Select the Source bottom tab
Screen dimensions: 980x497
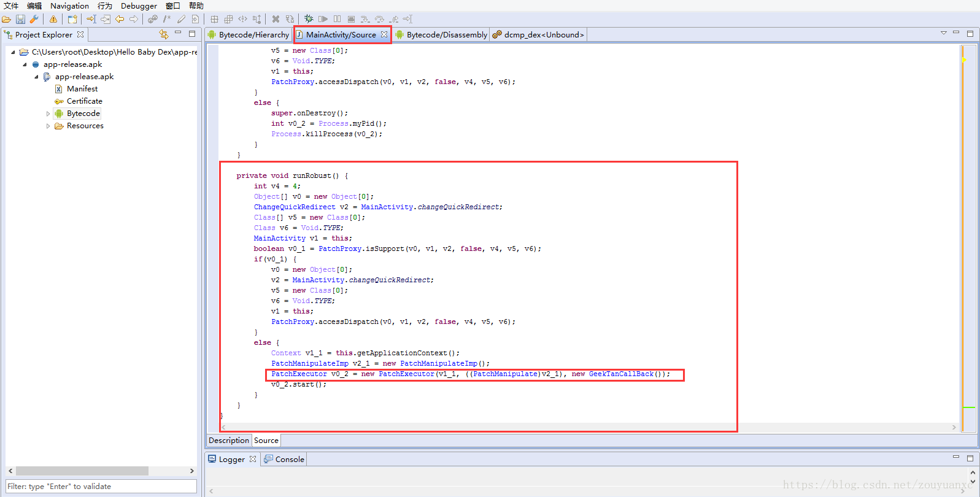click(266, 441)
